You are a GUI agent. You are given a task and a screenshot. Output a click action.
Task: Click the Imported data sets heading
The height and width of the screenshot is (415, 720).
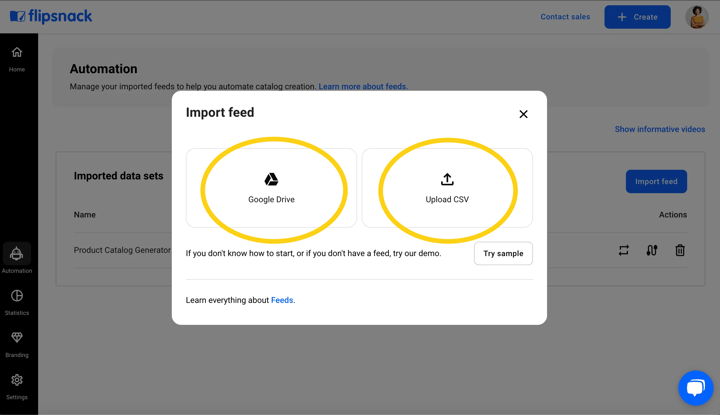click(118, 176)
